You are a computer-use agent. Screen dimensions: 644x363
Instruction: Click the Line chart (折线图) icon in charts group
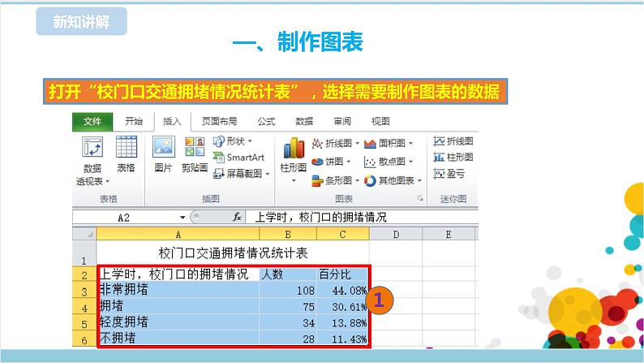pos(317,143)
